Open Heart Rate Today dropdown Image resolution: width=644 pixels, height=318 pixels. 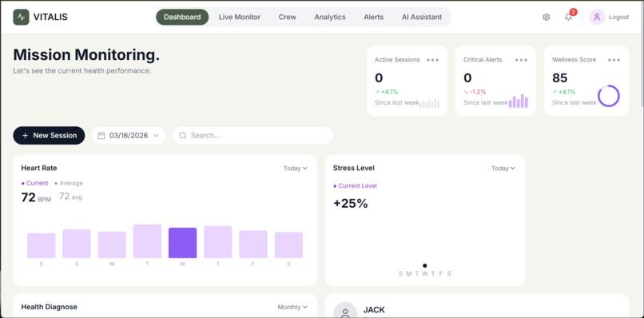296,169
